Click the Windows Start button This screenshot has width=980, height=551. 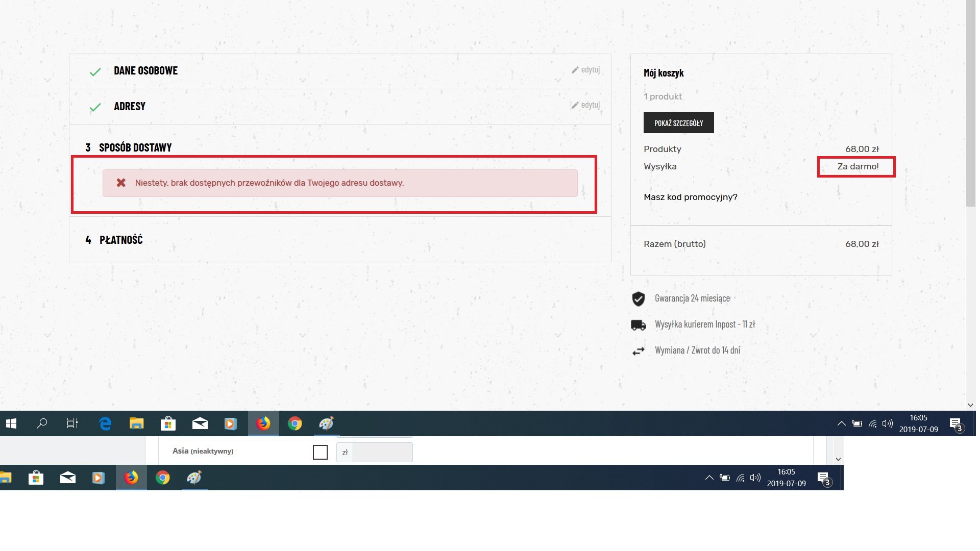tap(11, 423)
